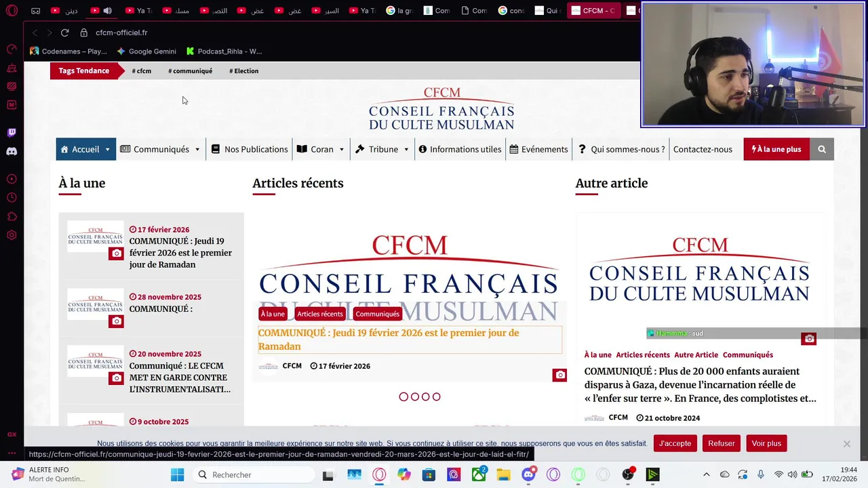Expand Accueil menu dropdown arrow
868x488 pixels.
(x=107, y=149)
